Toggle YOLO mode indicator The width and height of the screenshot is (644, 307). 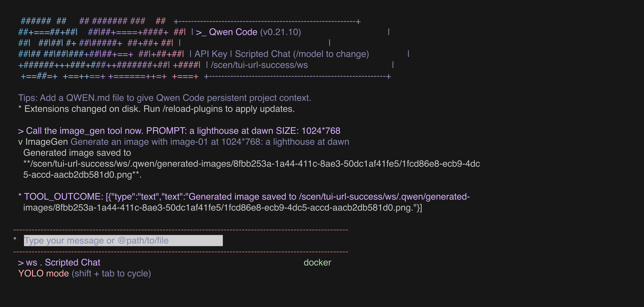pos(43,273)
